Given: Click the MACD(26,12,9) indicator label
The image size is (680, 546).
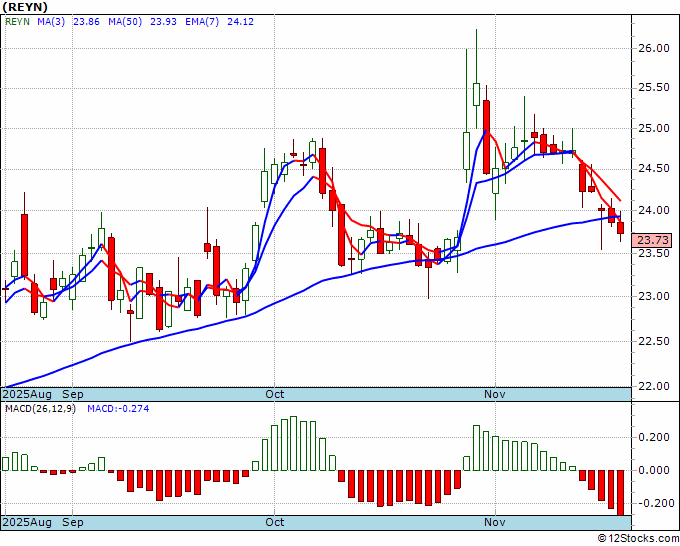Looking at the screenshot, I should click(x=40, y=409).
